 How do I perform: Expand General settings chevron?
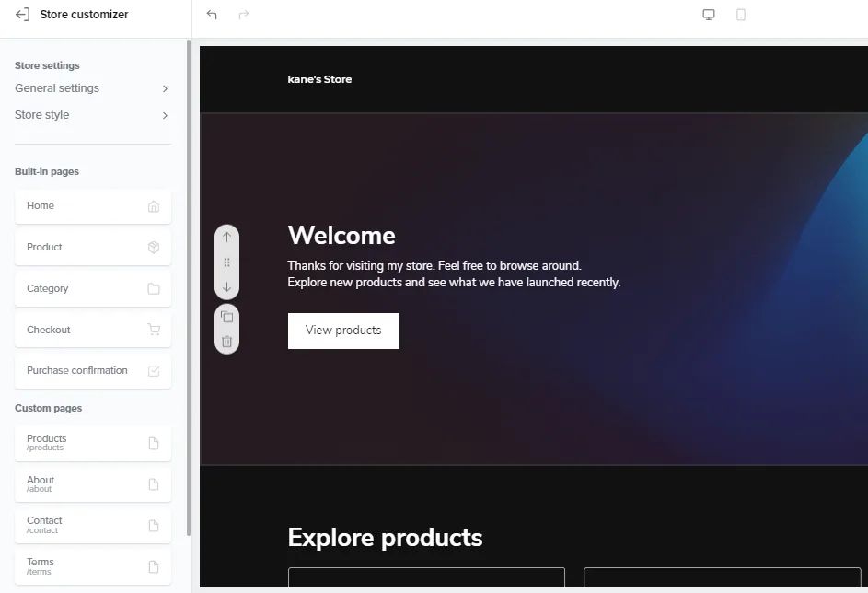tap(165, 88)
